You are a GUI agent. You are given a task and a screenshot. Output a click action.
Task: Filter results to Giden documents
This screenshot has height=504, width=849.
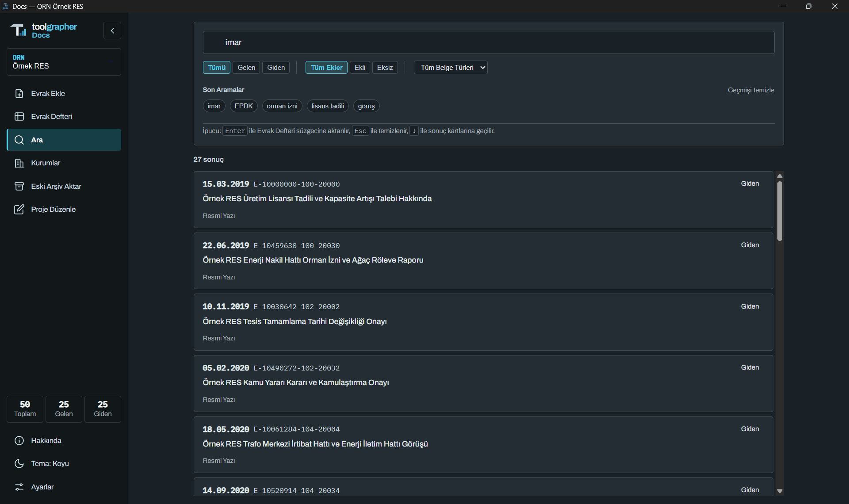[x=276, y=67]
